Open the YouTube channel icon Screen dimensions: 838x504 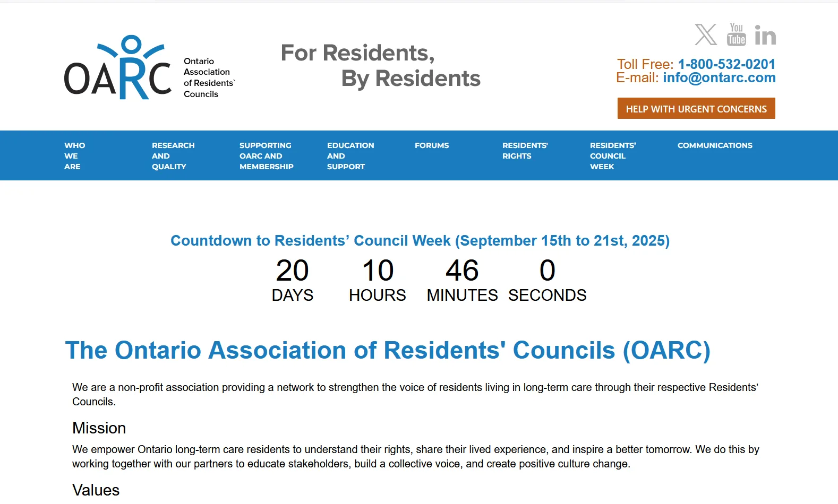[736, 35]
